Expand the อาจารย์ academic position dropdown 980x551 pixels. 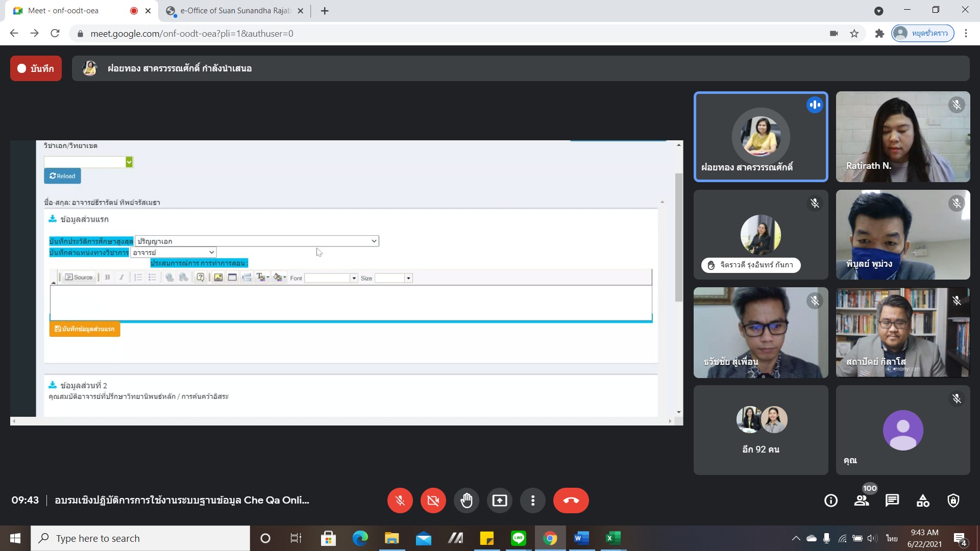[174, 253]
